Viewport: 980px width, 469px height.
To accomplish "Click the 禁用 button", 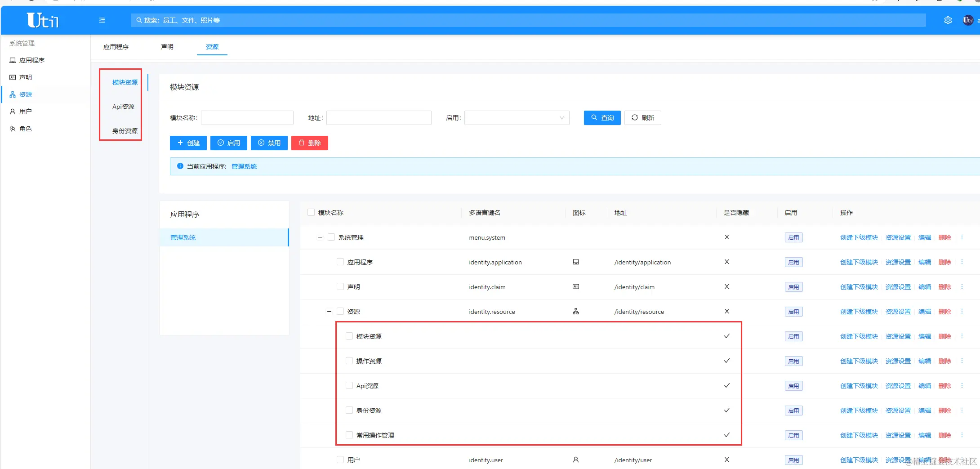I will tap(269, 143).
